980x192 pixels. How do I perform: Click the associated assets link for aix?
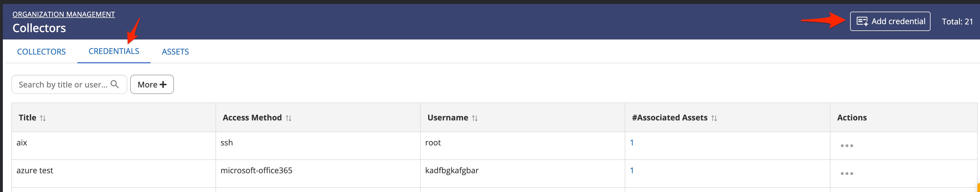pyautogui.click(x=632, y=143)
